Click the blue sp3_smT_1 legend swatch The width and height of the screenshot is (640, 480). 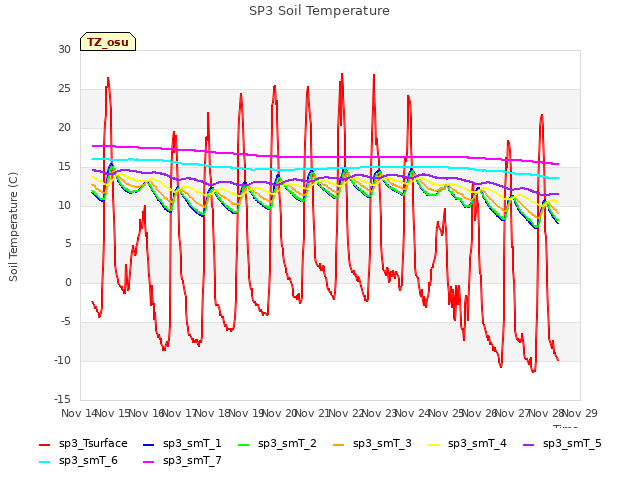149,444
